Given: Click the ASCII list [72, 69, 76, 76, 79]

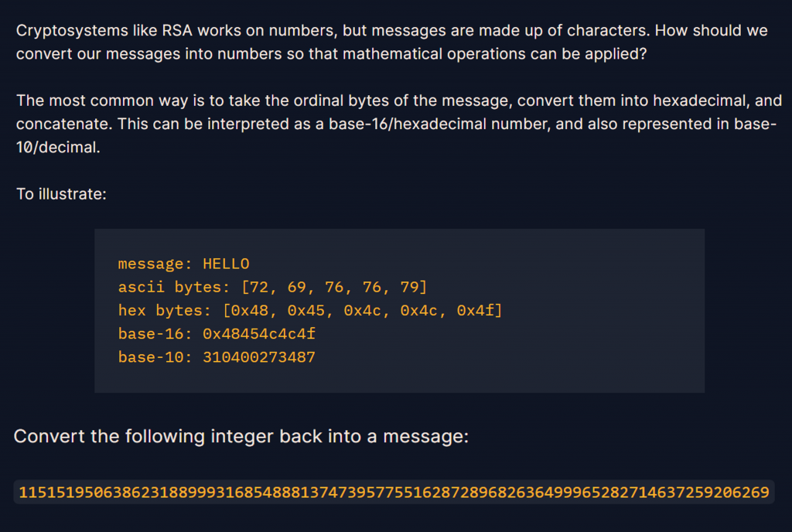Looking at the screenshot, I should coord(334,288).
